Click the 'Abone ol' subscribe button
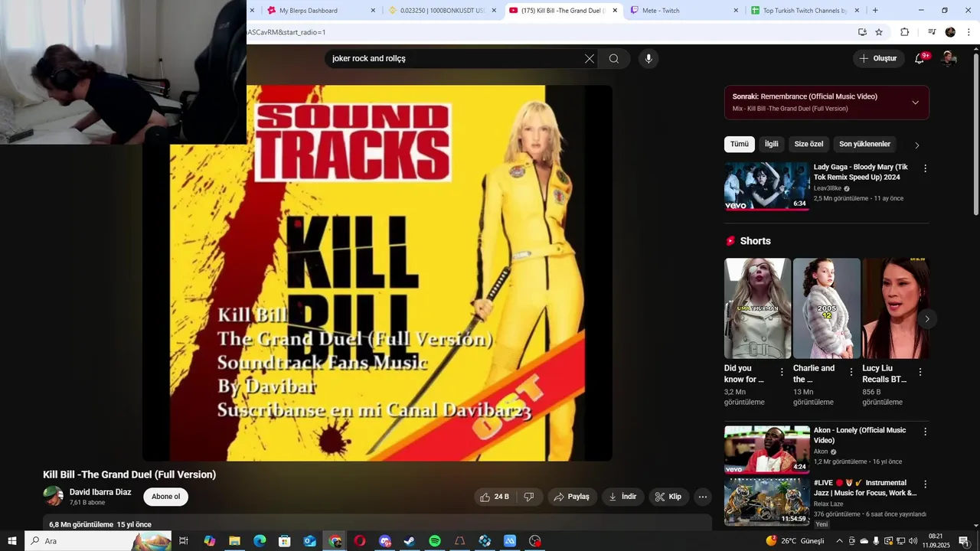Viewport: 980px width, 551px height. 165,497
